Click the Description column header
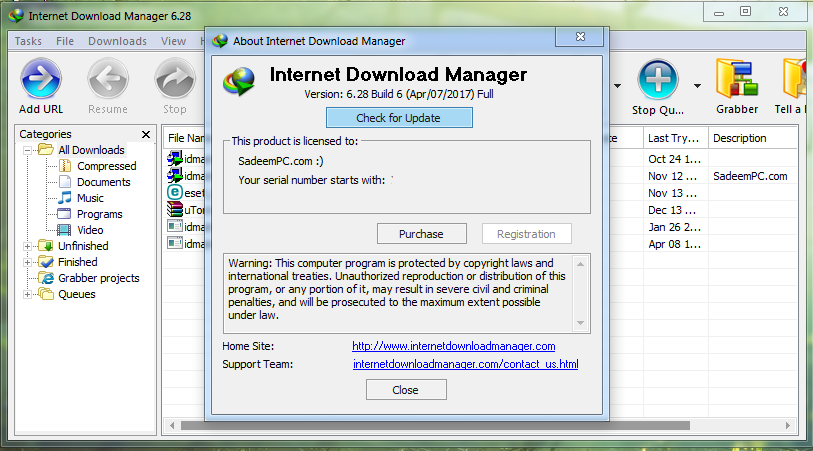 click(x=752, y=138)
